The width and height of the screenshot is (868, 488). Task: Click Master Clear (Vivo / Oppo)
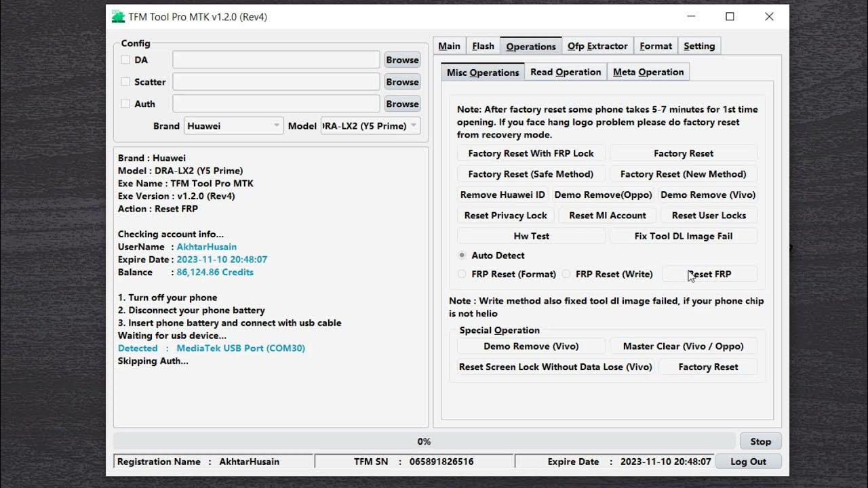[x=684, y=346]
